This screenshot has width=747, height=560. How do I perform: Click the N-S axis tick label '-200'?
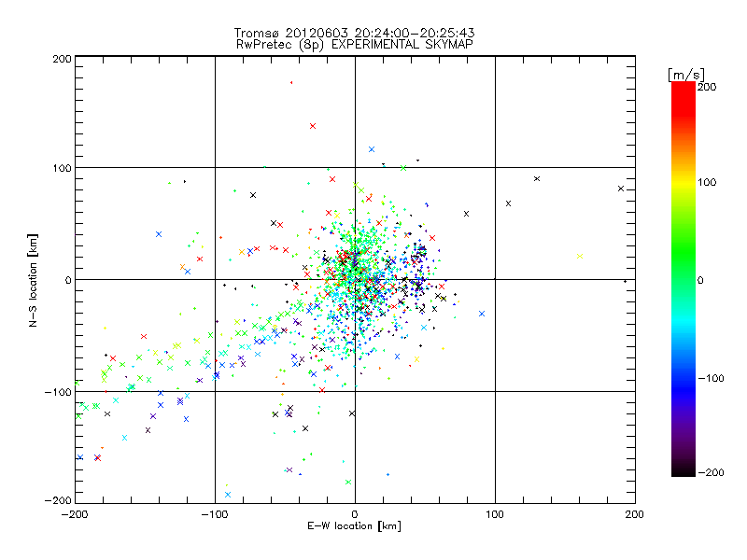(x=58, y=500)
